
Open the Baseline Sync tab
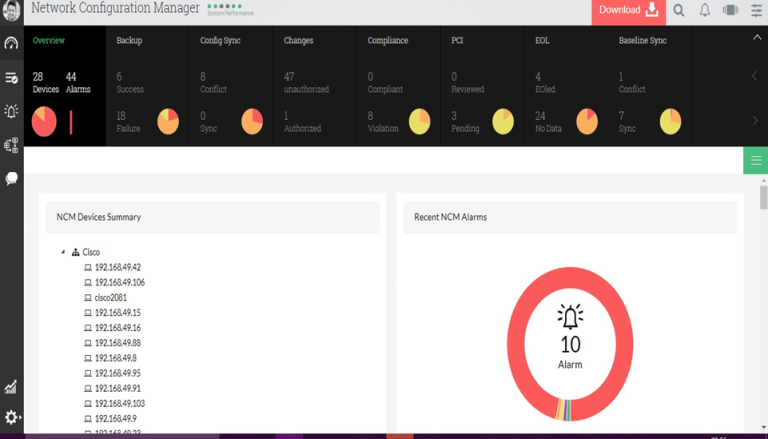(642, 41)
